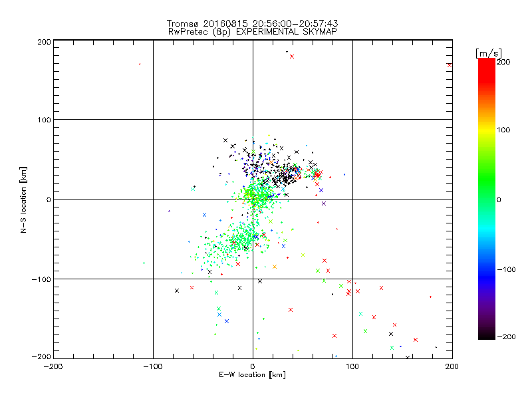
Task: Select the "100" label on the colorbar
Action: (x=503, y=130)
